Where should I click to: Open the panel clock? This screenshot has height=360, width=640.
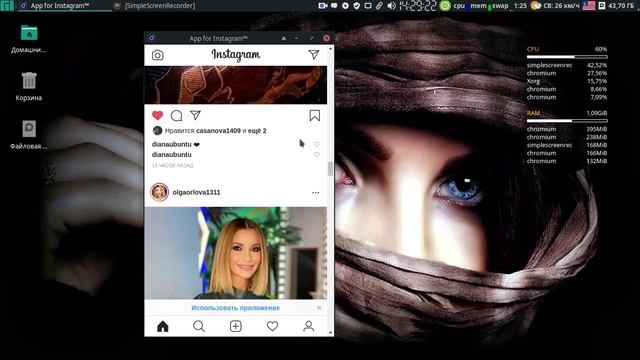(x=417, y=6)
